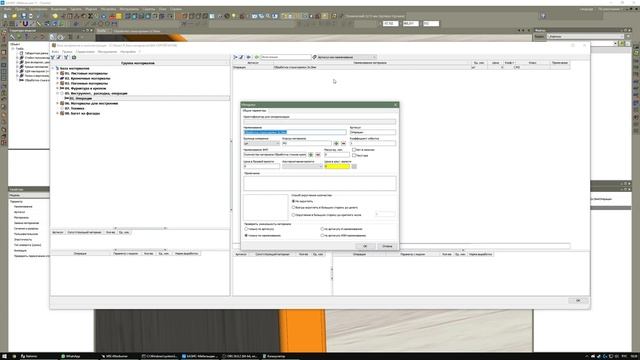Click the New document icon in the main toolbar

6,16
